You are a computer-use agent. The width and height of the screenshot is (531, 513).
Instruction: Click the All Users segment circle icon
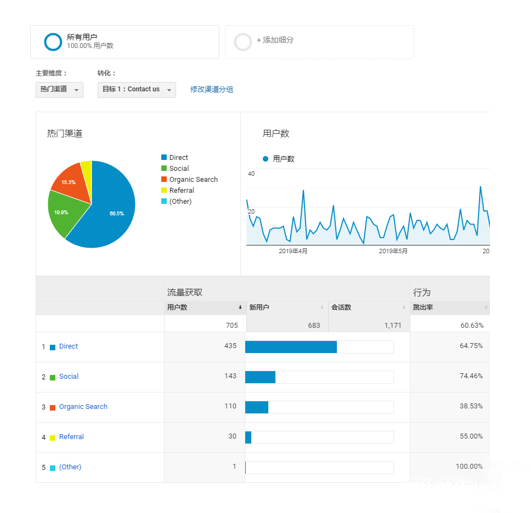pos(53,42)
